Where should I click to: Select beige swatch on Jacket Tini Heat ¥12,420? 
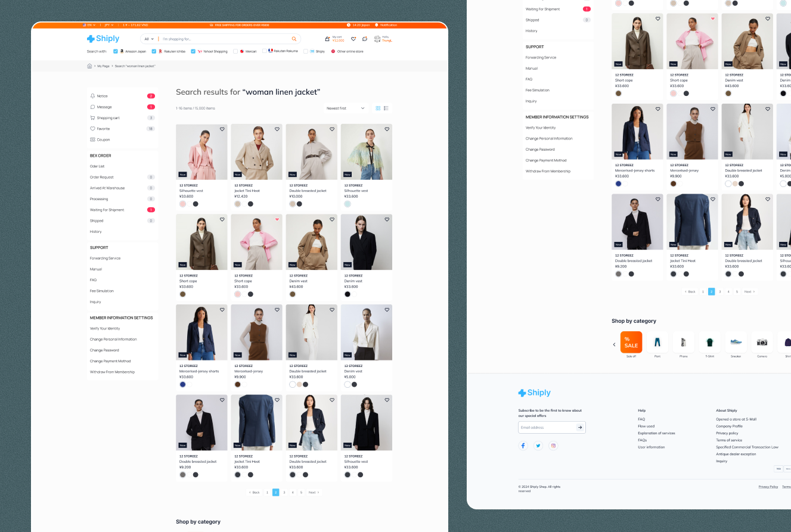(x=237, y=204)
